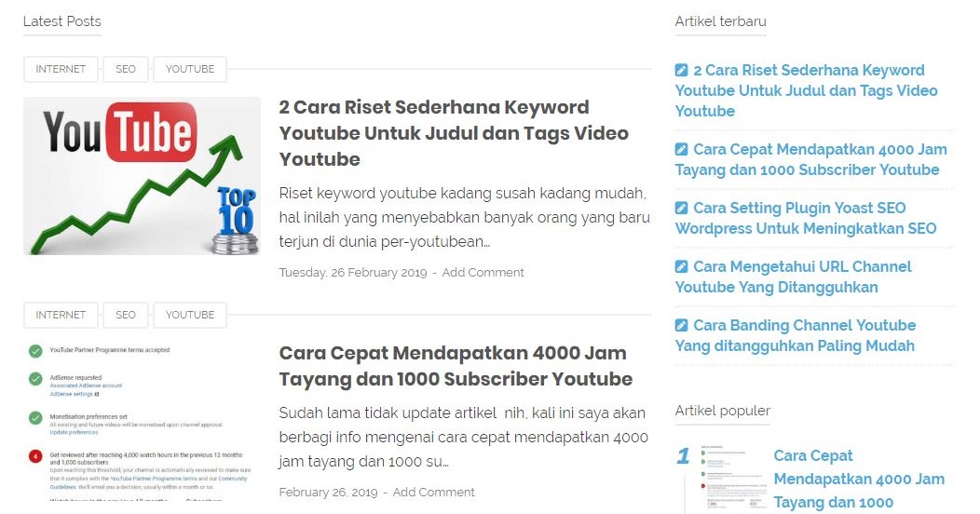Open popular article number 1 thumbnail
The width and height of the screenshot is (980, 514).
click(733, 479)
